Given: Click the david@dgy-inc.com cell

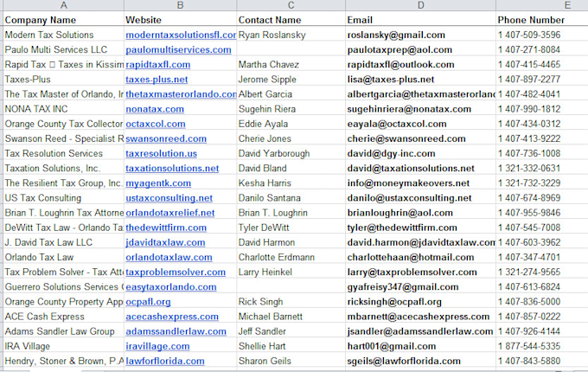Looking at the screenshot, I should [421, 153].
